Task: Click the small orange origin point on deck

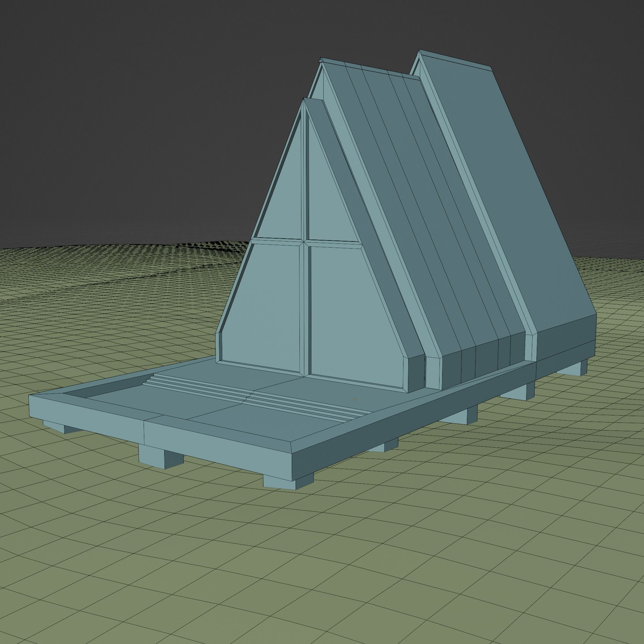Action: pos(355,399)
